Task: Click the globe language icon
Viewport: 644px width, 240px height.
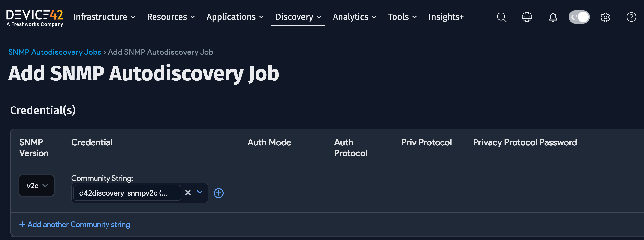Action: pos(527,17)
